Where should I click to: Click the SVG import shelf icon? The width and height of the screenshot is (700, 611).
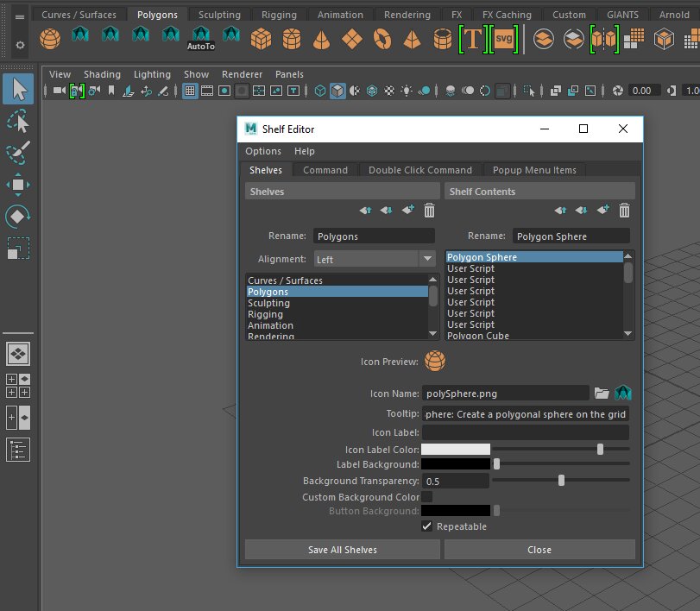pyautogui.click(x=503, y=38)
